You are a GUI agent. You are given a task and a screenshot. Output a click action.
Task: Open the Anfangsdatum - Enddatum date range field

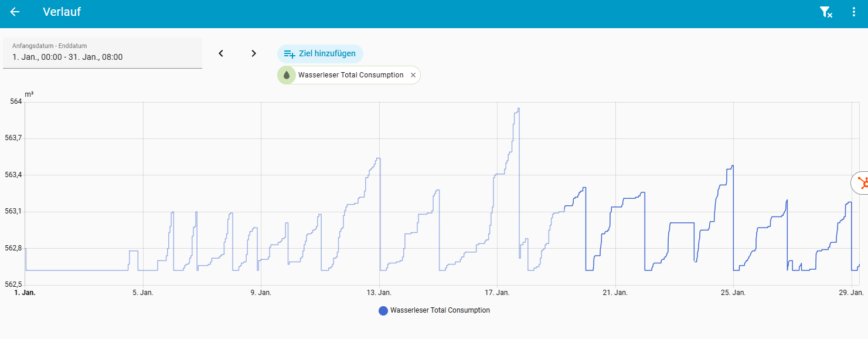(103, 53)
